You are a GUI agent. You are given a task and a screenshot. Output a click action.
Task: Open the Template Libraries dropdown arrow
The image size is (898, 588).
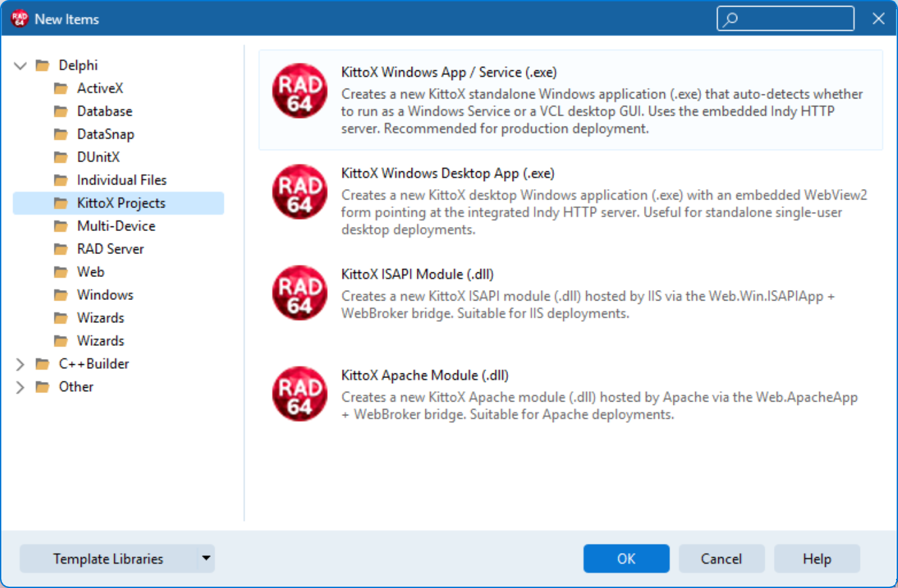pos(206,558)
